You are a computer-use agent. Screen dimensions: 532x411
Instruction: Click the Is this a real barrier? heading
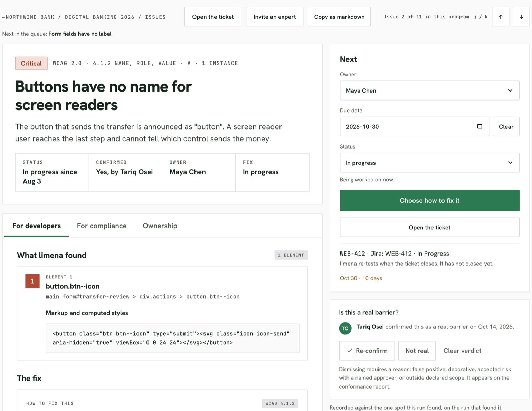(x=369, y=312)
